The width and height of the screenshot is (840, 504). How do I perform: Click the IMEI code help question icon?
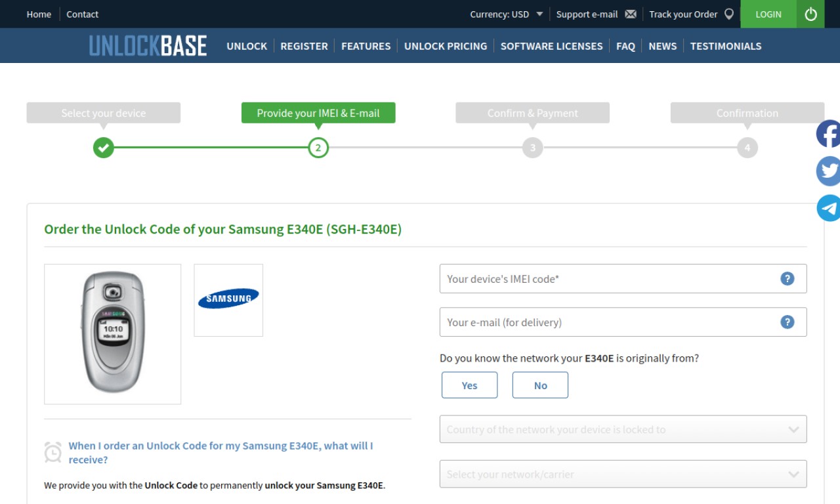point(787,279)
